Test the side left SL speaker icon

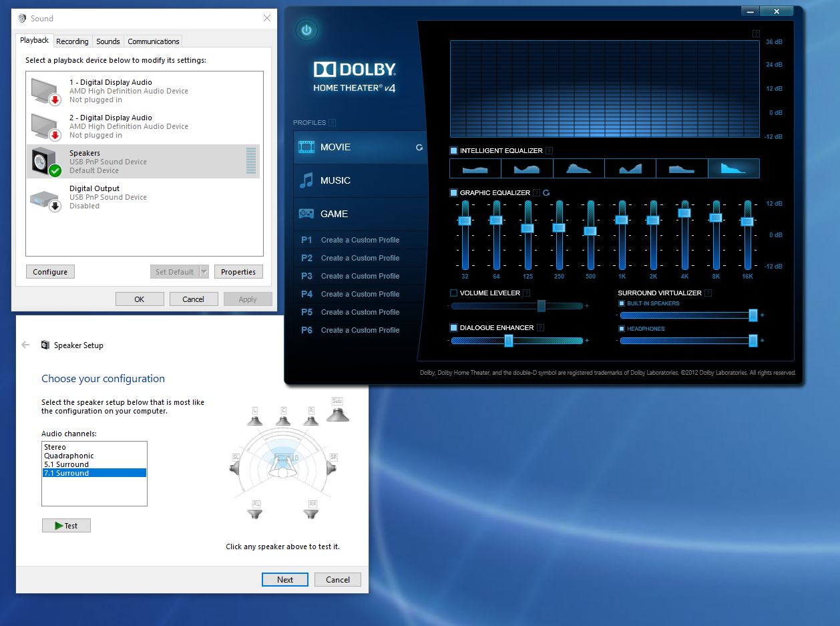click(234, 464)
